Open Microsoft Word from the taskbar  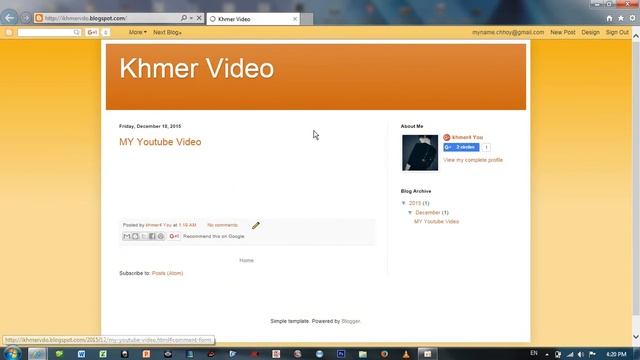81,354
